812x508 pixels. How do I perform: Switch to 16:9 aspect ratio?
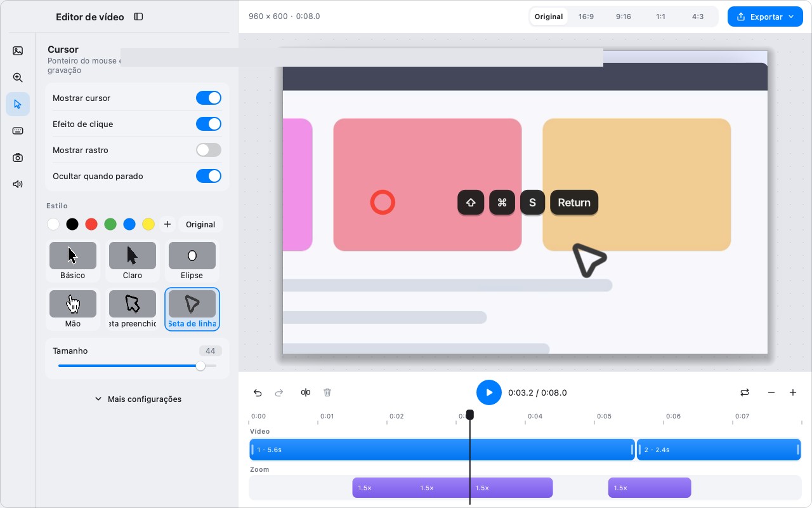[586, 17]
